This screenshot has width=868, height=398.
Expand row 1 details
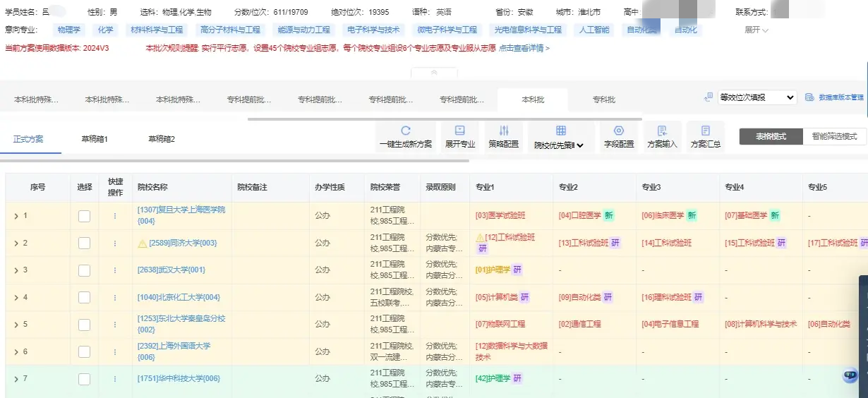pyautogui.click(x=16, y=216)
